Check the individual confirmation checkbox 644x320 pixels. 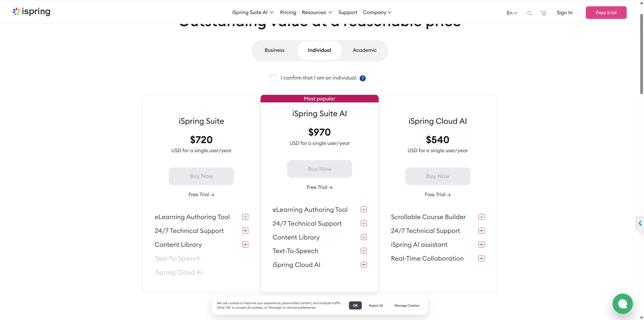273,78
